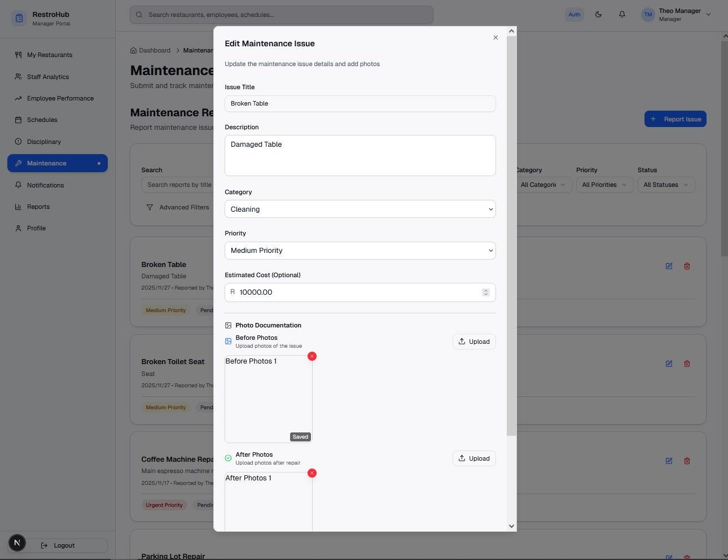The height and width of the screenshot is (560, 728).
Task: Edit the Estimated Cost field
Action: (x=359, y=292)
